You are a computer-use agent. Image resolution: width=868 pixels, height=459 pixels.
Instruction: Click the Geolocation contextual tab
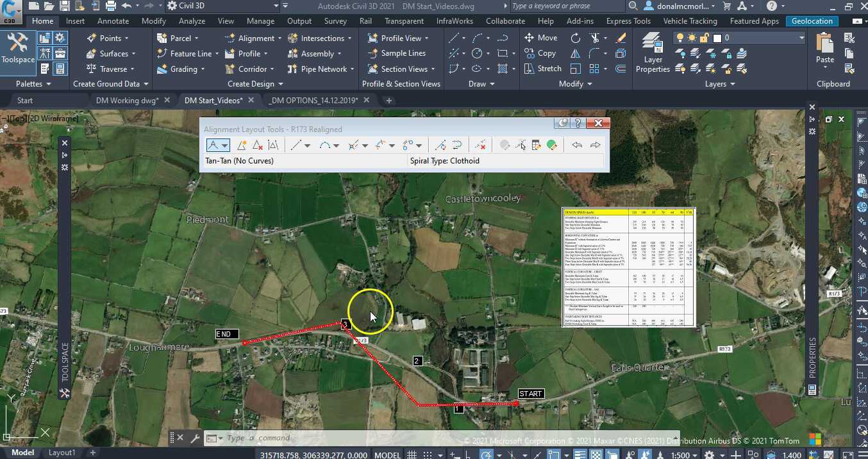[812, 21]
